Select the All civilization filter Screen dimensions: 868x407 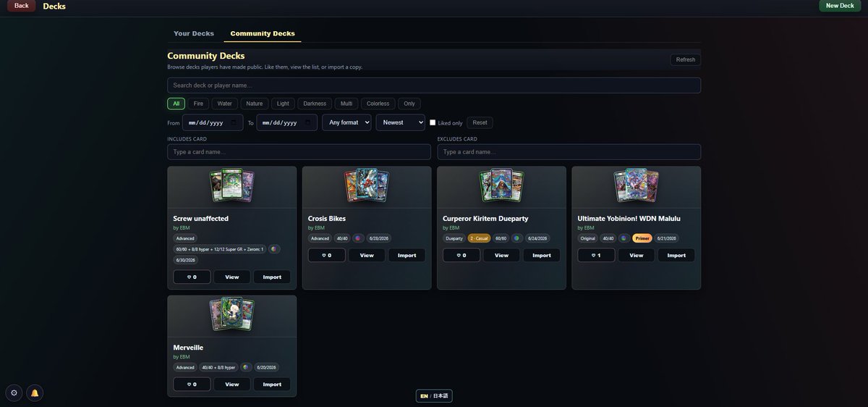(176, 104)
